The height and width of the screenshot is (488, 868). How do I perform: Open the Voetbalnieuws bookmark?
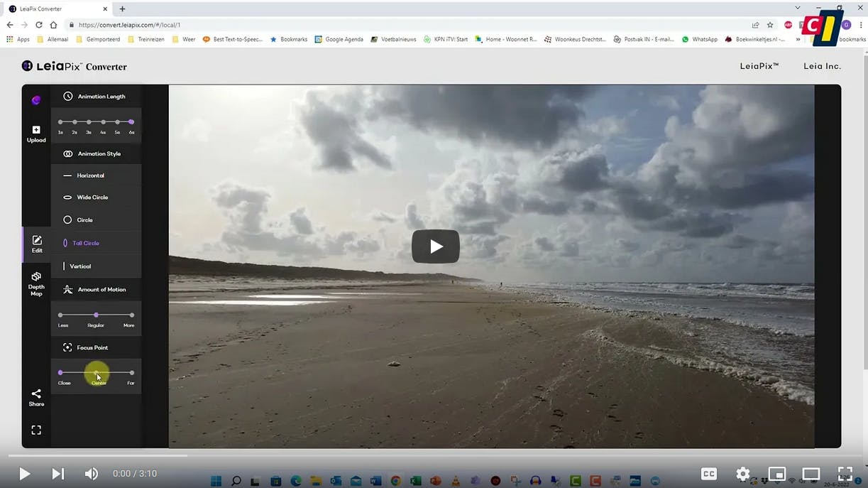click(393, 40)
